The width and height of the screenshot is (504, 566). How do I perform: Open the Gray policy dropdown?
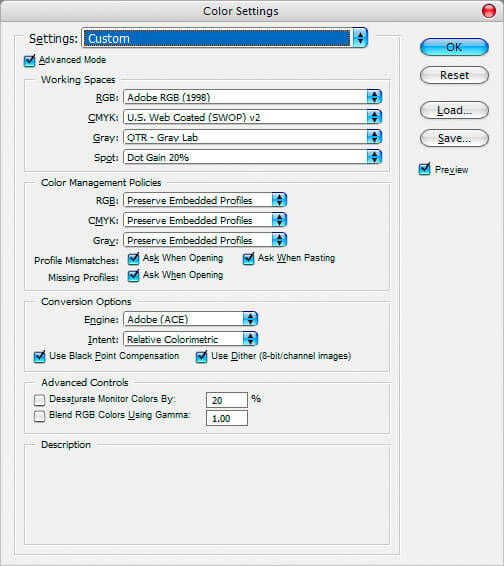pos(205,240)
